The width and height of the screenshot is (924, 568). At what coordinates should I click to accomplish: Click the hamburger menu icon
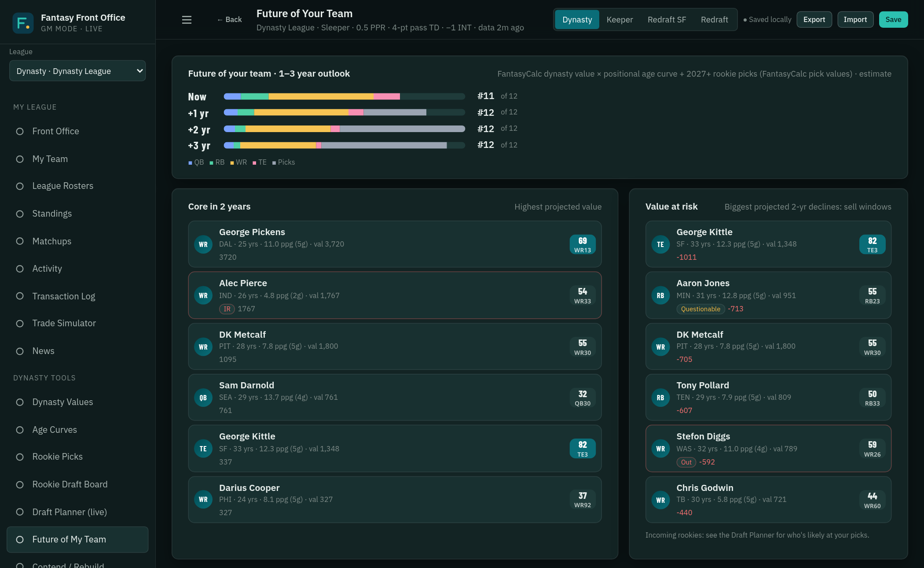[187, 20]
